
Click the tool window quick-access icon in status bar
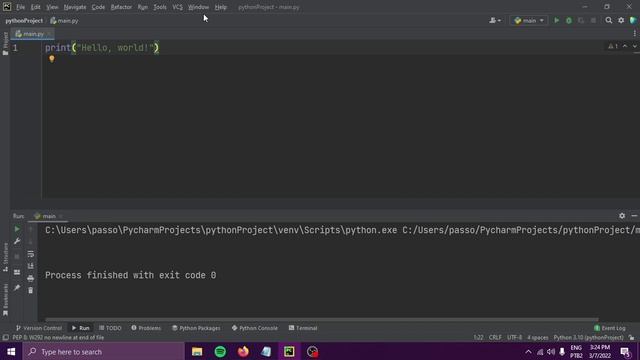pyautogui.click(x=5, y=338)
